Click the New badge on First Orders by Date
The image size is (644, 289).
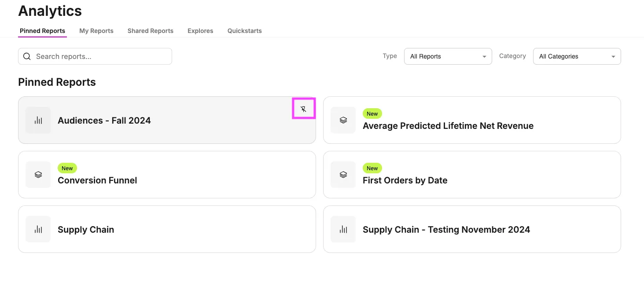click(x=372, y=168)
